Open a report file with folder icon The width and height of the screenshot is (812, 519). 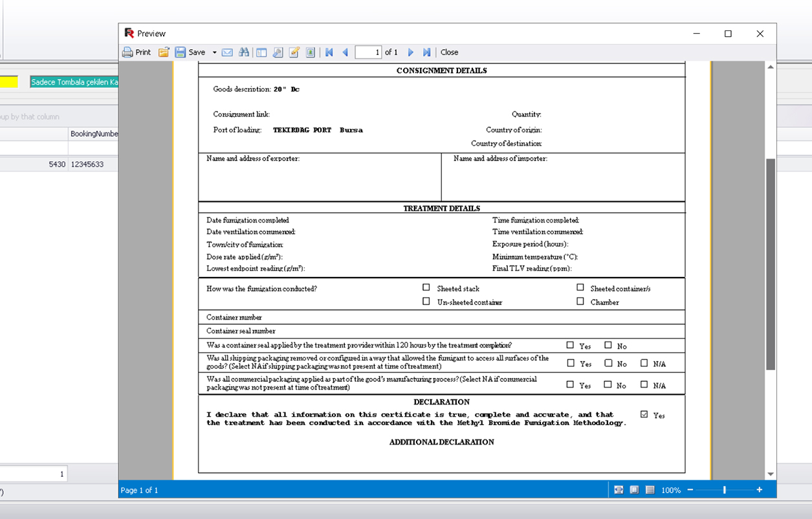coord(164,52)
